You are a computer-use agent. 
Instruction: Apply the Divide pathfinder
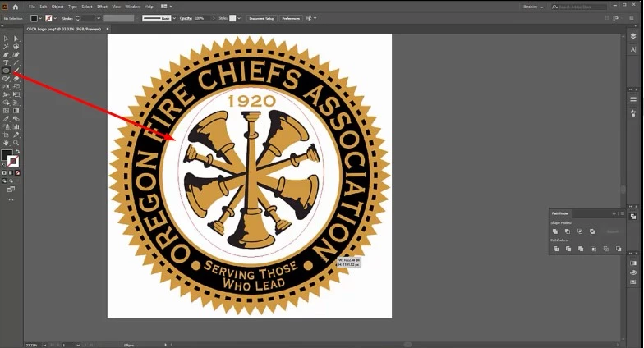point(556,249)
